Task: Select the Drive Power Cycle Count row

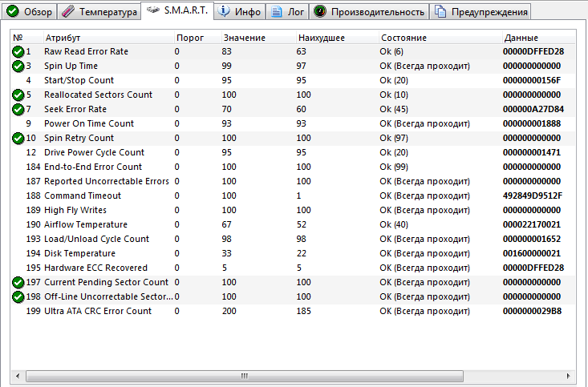Action: tap(293, 152)
